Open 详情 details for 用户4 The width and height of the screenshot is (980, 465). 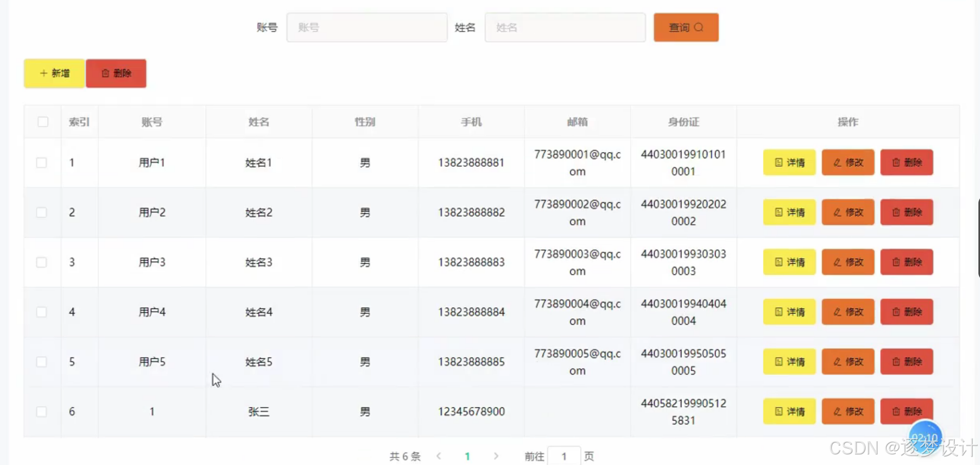[x=790, y=312]
